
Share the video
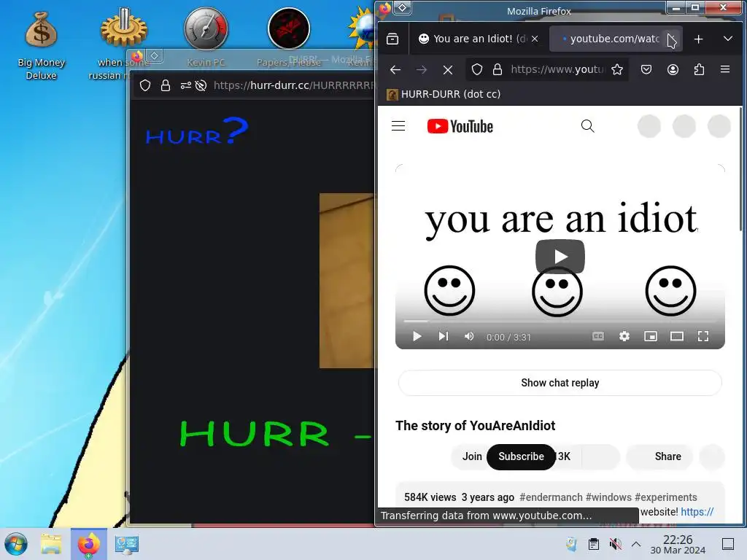click(x=661, y=456)
